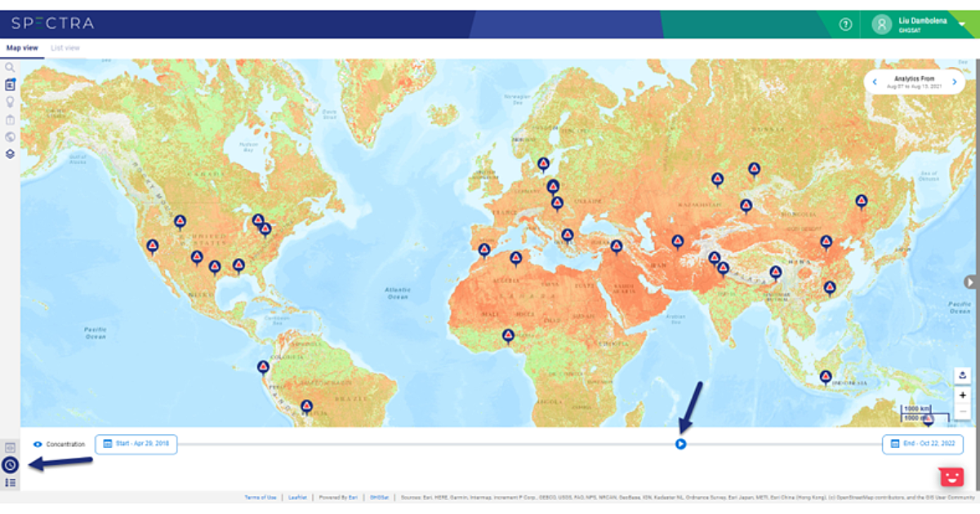The width and height of the screenshot is (980, 514).
Task: Open the Start - Apr 29, 2018 date picker
Action: click(x=136, y=444)
